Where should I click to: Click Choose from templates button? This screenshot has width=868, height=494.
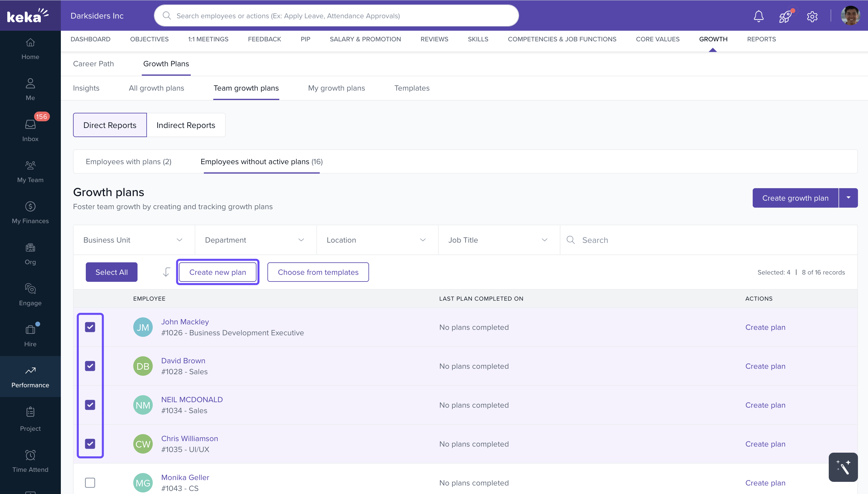tap(318, 272)
